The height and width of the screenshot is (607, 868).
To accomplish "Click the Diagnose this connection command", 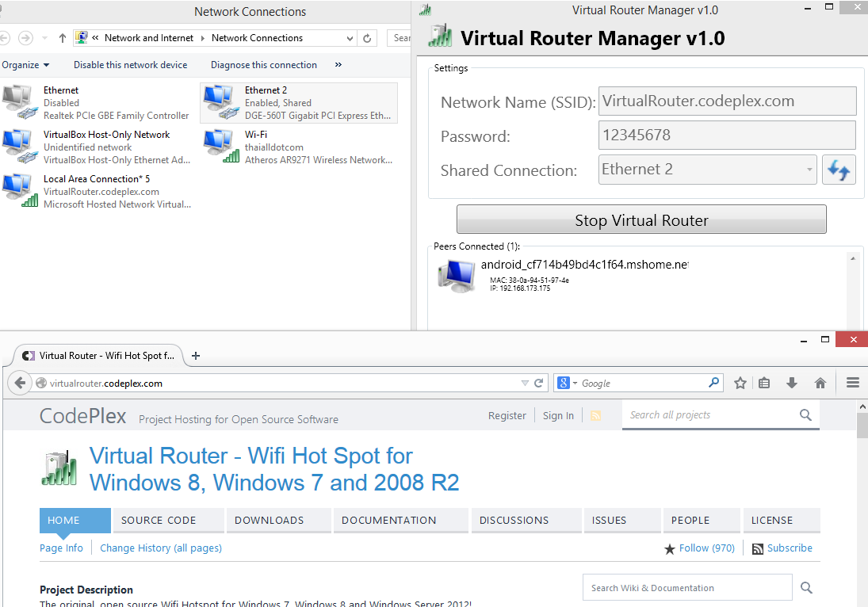I will 264,65.
